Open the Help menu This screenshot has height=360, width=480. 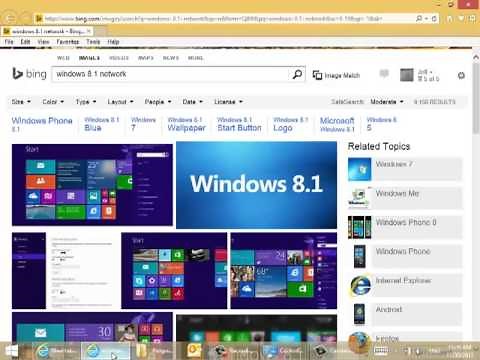tap(113, 42)
